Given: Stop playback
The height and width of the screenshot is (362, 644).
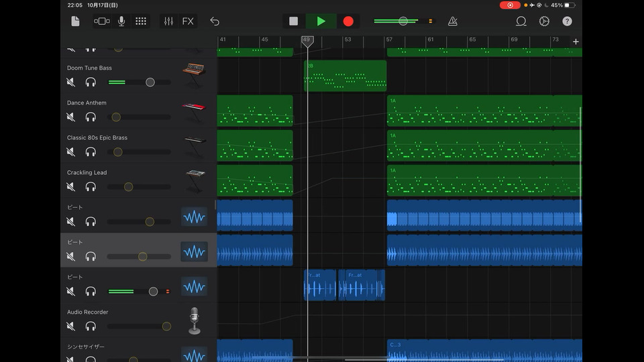Looking at the screenshot, I should coord(293,21).
